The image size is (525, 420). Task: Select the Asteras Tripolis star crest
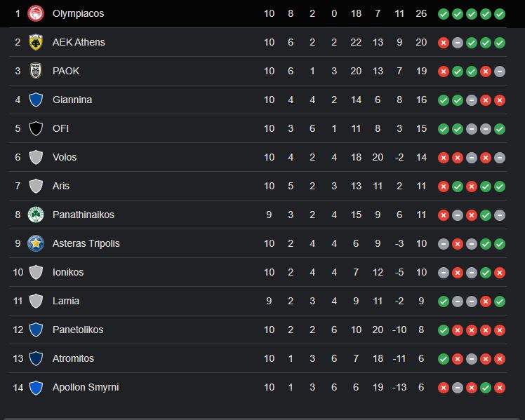coord(36,243)
